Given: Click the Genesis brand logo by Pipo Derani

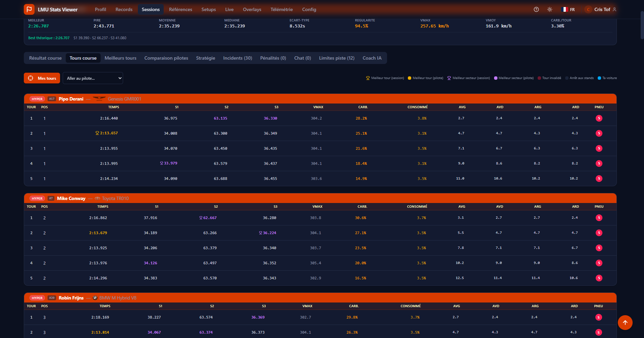Looking at the screenshot, I should pos(99,99).
